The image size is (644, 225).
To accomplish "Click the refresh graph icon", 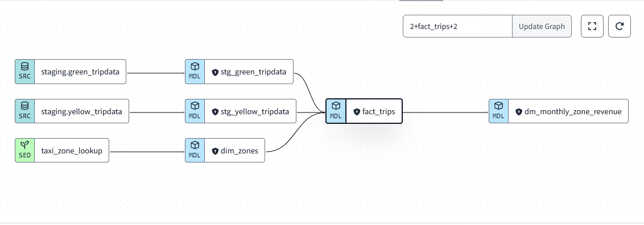I will click(620, 26).
